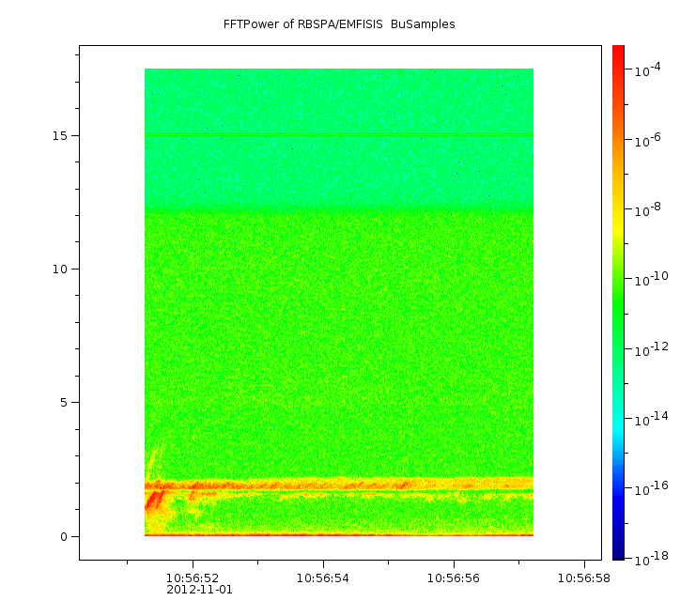Image resolution: width=680 pixels, height=616 pixels.
Task: Click the date label 2012-11-01
Action: tap(198, 590)
